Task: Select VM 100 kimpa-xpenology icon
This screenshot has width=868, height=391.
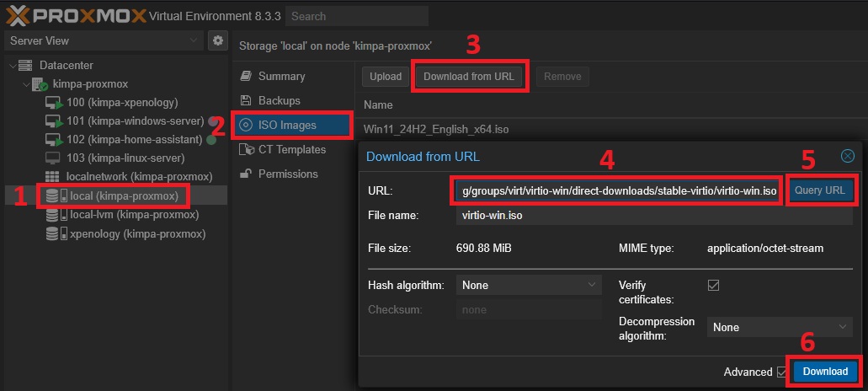Action: [54, 103]
